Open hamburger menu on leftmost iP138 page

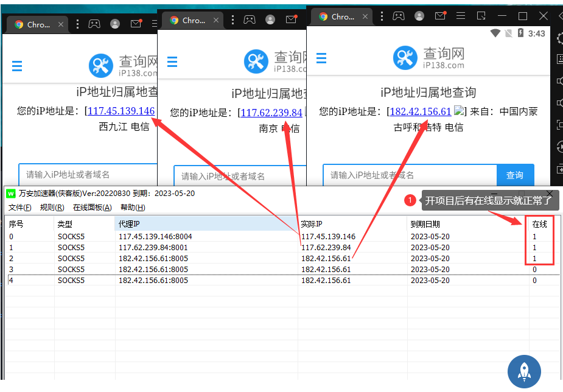click(x=17, y=66)
